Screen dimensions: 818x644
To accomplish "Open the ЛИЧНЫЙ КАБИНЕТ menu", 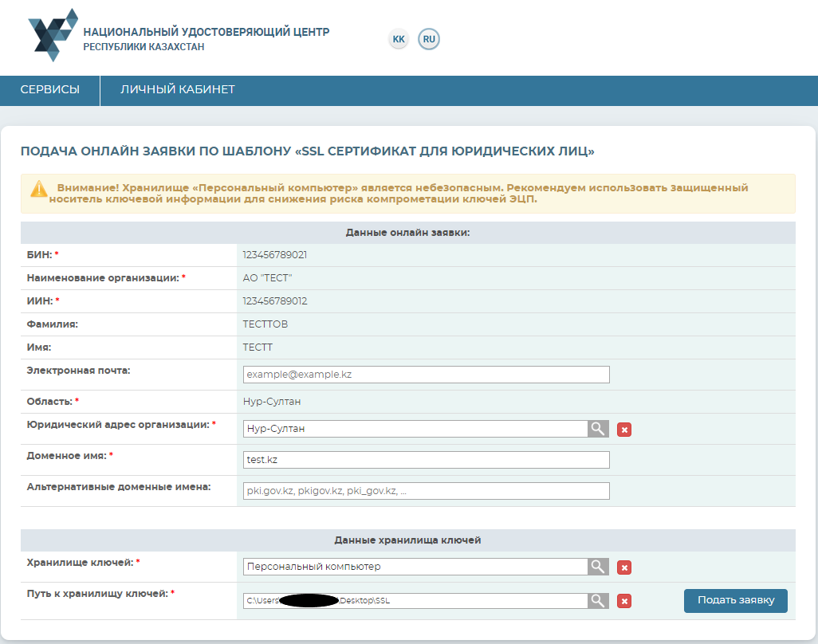I will pos(177,90).
